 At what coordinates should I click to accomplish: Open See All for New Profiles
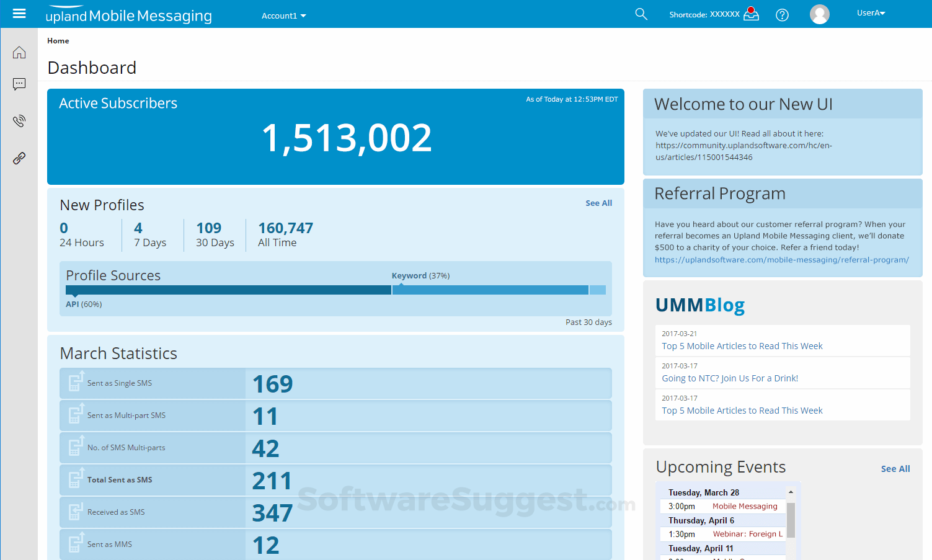598,203
